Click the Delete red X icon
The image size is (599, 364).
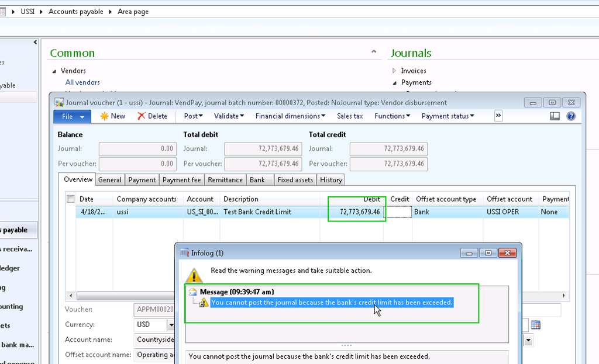pyautogui.click(x=142, y=116)
